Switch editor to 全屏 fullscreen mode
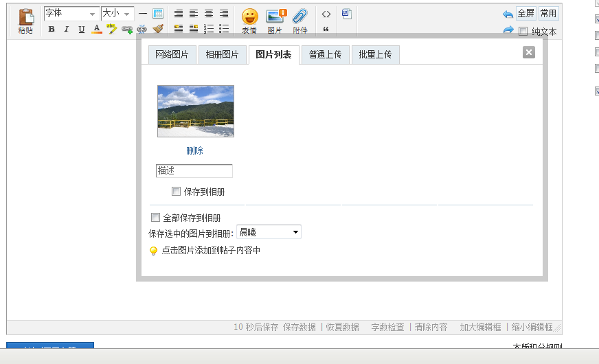Viewport: 599px width, 364px height. point(525,13)
